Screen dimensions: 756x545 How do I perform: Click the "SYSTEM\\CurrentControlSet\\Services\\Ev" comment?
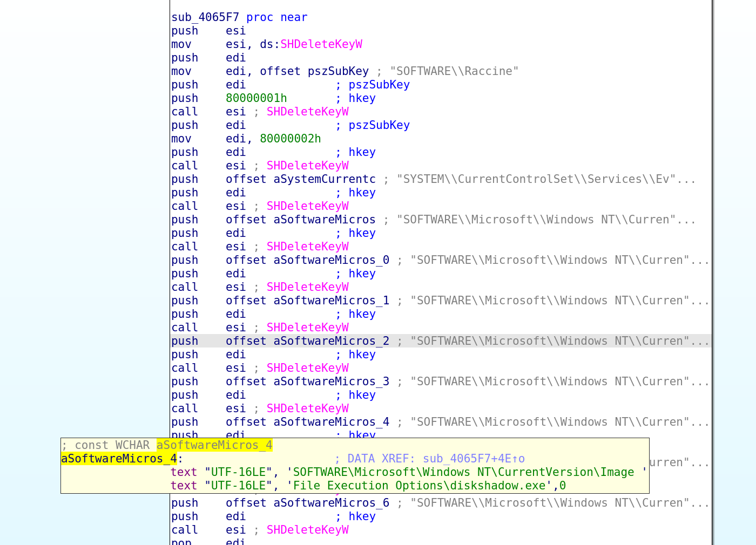[x=546, y=179]
